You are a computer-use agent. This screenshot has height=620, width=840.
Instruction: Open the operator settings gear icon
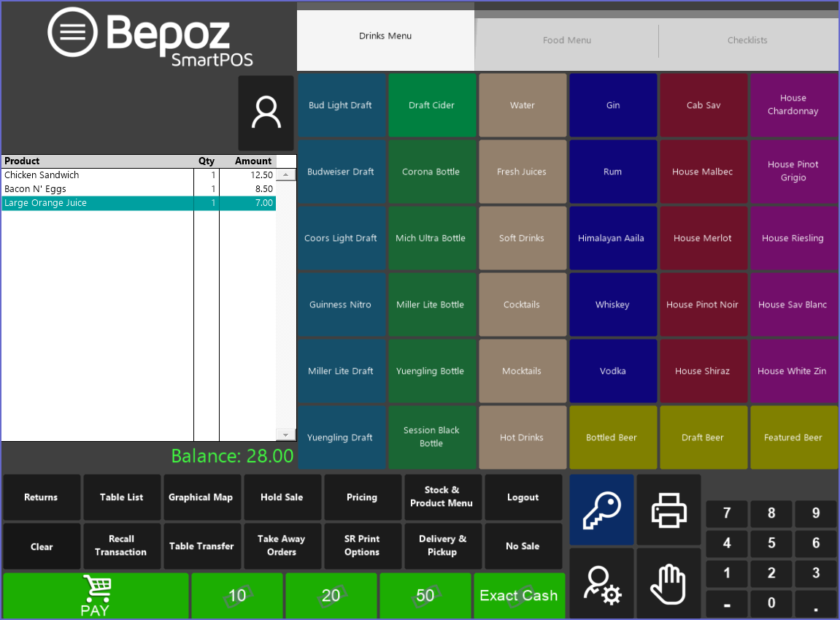[601, 583]
